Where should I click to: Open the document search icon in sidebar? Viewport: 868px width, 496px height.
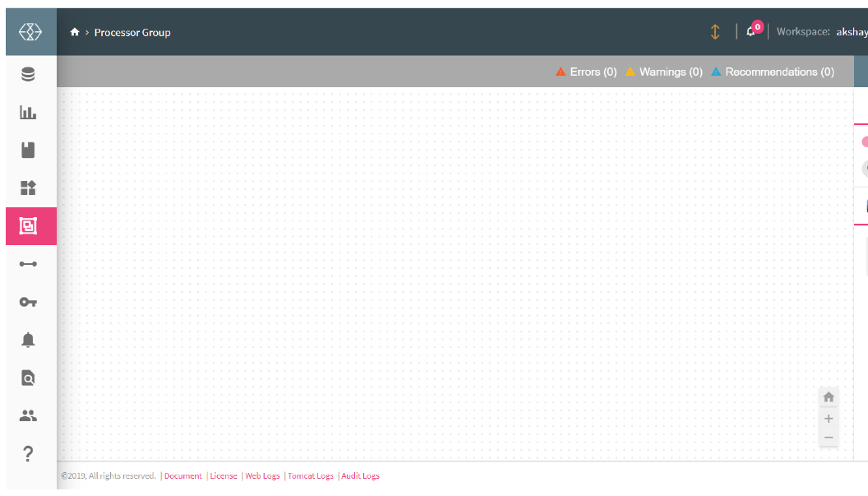[x=28, y=378]
